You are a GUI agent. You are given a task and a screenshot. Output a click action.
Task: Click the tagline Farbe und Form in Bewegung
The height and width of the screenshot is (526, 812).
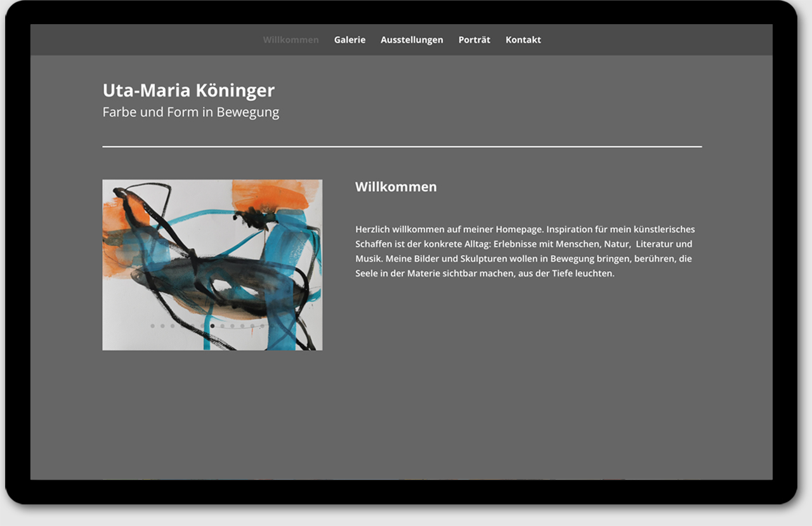(x=190, y=112)
